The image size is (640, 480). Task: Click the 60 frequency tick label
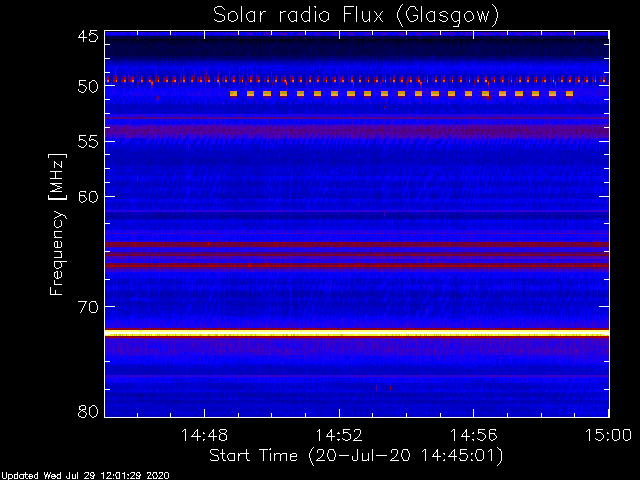point(88,196)
